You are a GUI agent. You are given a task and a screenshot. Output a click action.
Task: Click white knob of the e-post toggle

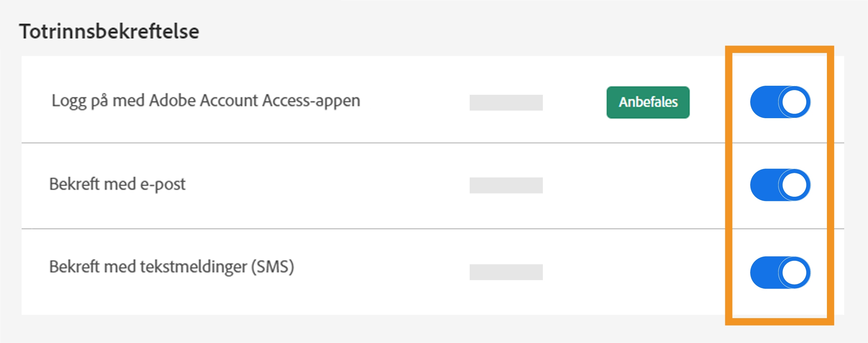(x=794, y=185)
